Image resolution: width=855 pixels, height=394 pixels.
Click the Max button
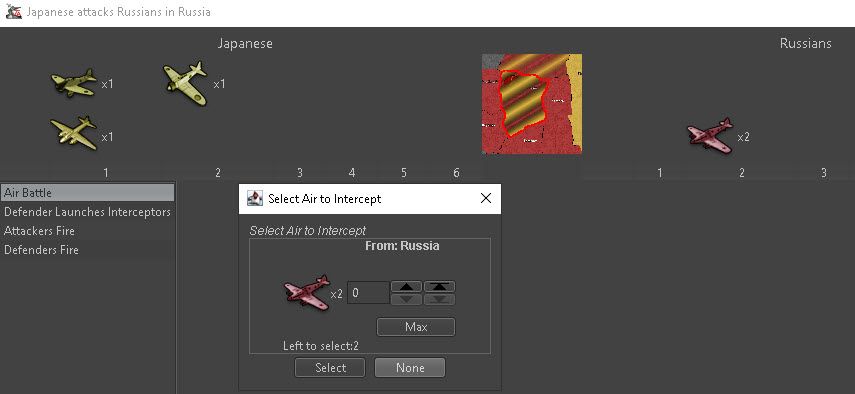tap(416, 327)
